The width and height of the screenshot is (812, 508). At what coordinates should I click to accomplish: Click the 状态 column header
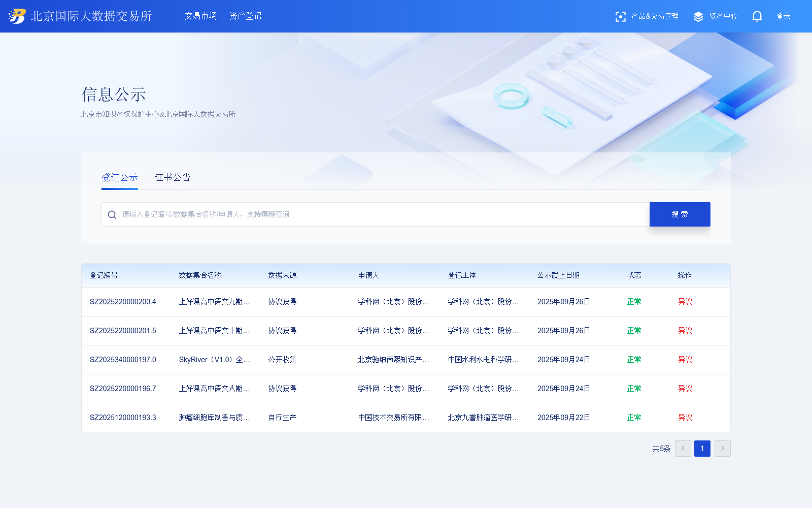[634, 275]
